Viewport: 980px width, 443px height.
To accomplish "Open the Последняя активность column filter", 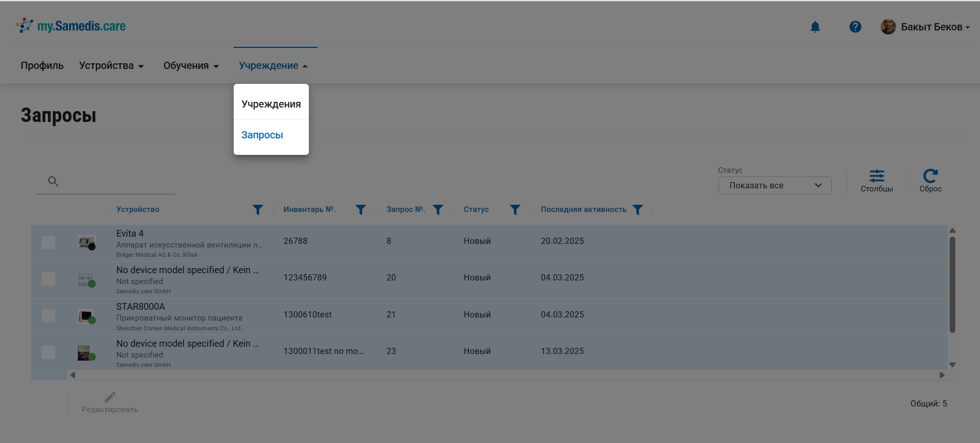I will [638, 209].
